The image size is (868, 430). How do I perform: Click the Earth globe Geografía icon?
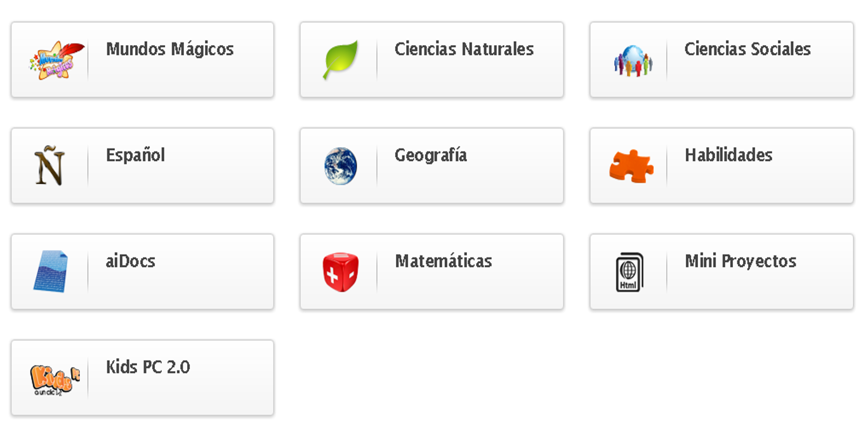341,165
